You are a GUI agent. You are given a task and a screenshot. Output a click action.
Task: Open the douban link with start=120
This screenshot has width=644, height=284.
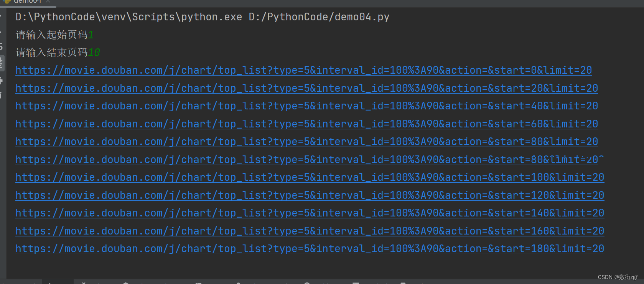pos(310,195)
